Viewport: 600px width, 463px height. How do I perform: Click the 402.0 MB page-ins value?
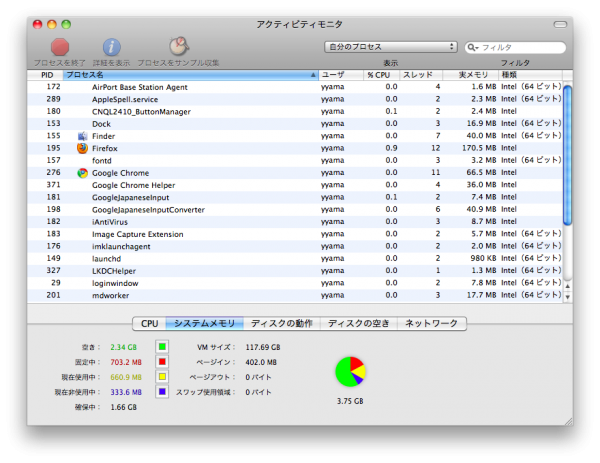[x=261, y=362]
